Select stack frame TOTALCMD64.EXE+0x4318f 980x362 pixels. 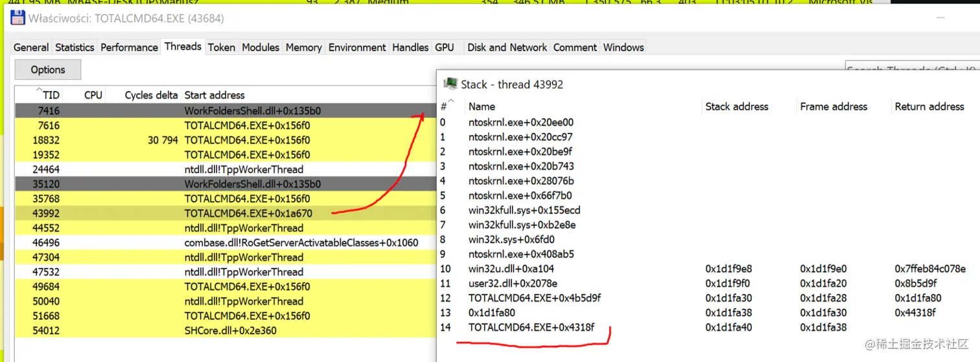708,327
